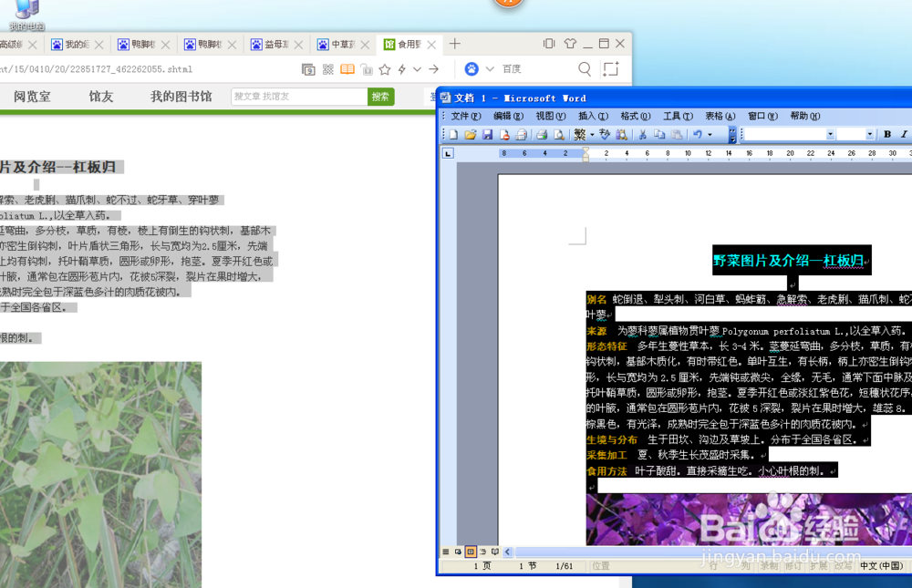Switch to Print Layout view at bottom left

[470, 552]
